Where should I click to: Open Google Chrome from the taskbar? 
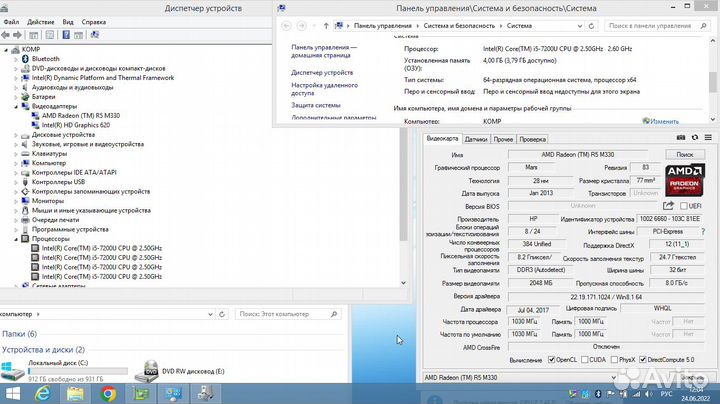click(x=108, y=394)
